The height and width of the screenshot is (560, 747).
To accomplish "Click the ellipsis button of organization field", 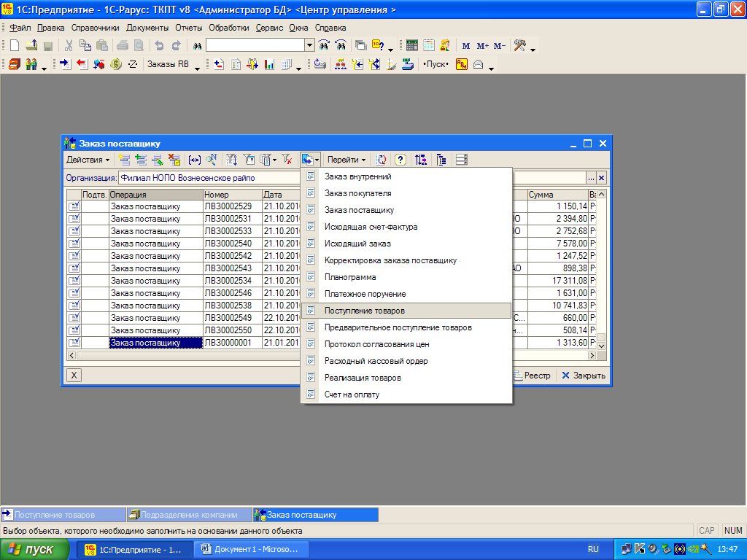I will pyautogui.click(x=591, y=178).
